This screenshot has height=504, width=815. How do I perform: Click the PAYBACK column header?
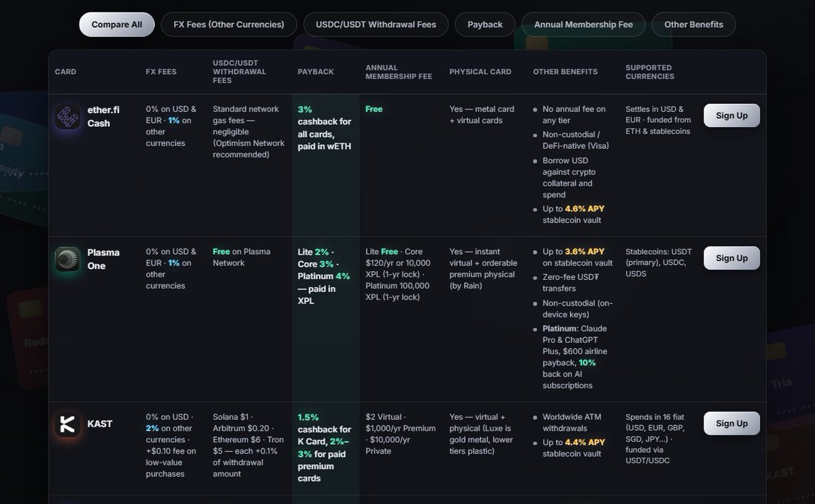316,72
